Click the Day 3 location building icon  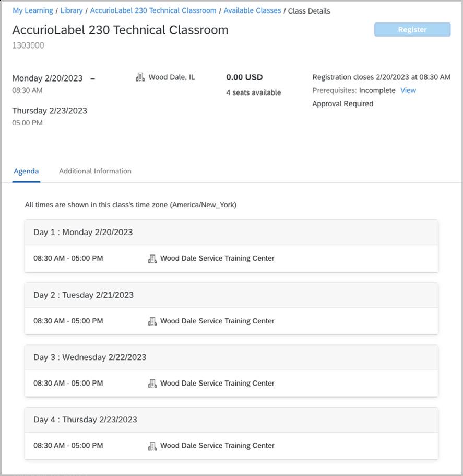click(152, 384)
